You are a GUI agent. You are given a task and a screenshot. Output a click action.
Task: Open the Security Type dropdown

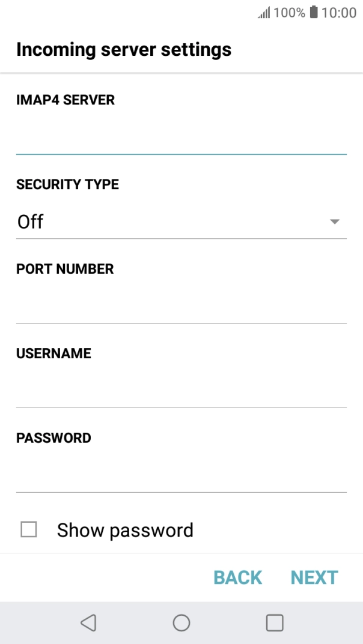(180, 221)
